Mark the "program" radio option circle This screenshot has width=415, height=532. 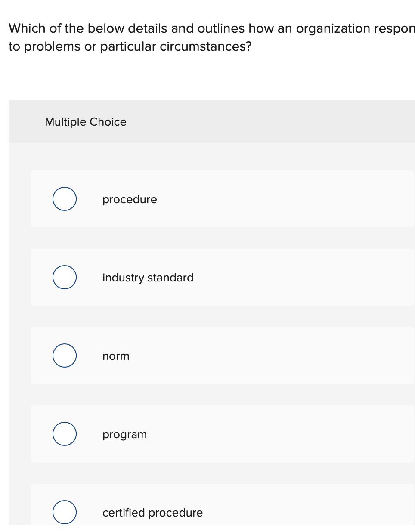click(x=65, y=434)
